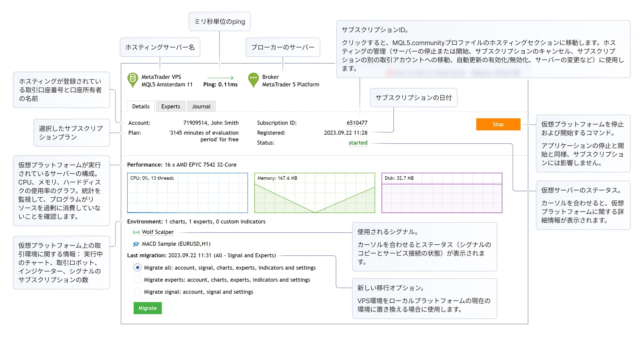Open the Journal tab
644x338 pixels.
(201, 106)
